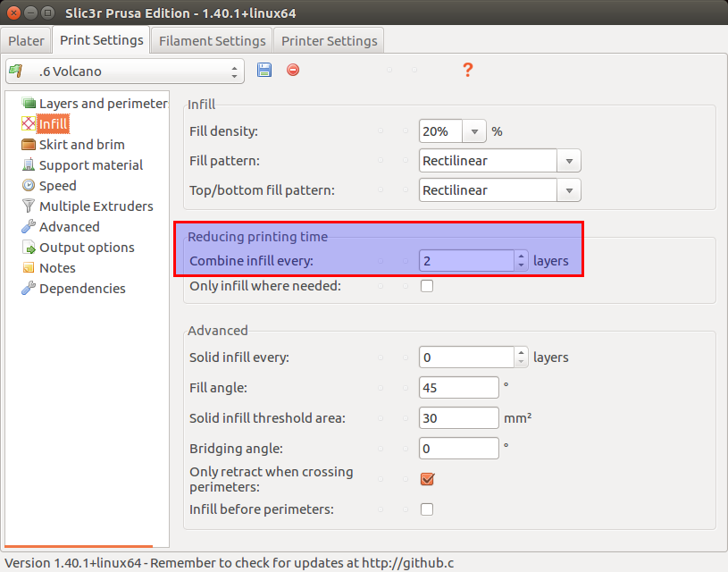
Task: Increase Solid infill every layers value
Action: point(521,352)
